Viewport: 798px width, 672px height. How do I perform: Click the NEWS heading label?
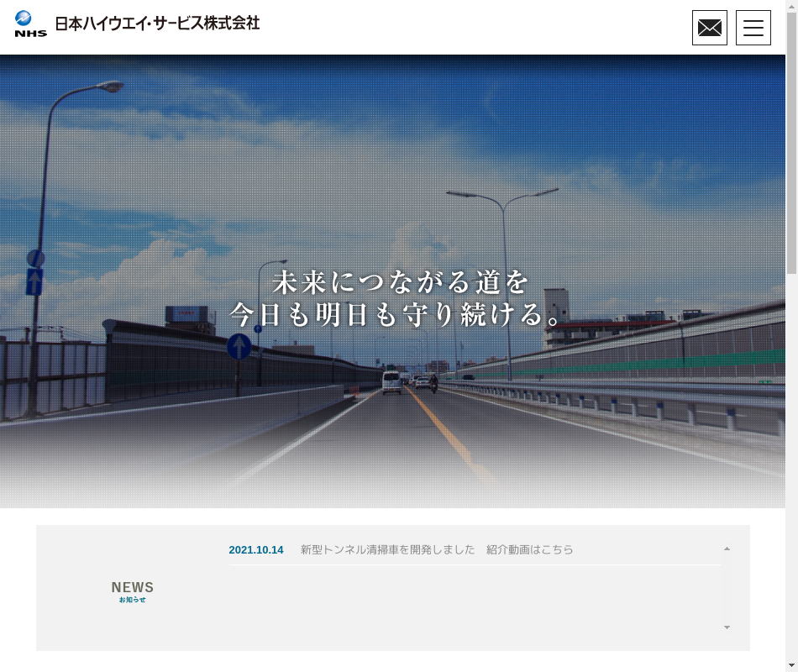tap(133, 587)
